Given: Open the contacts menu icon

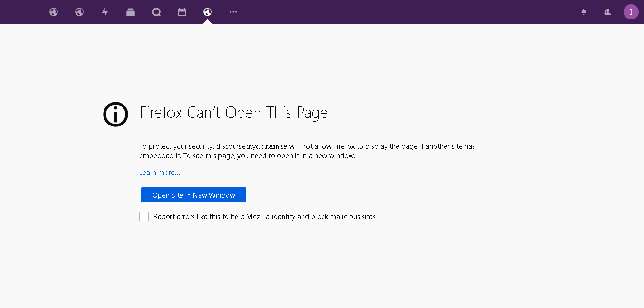Looking at the screenshot, I should tap(607, 12).
